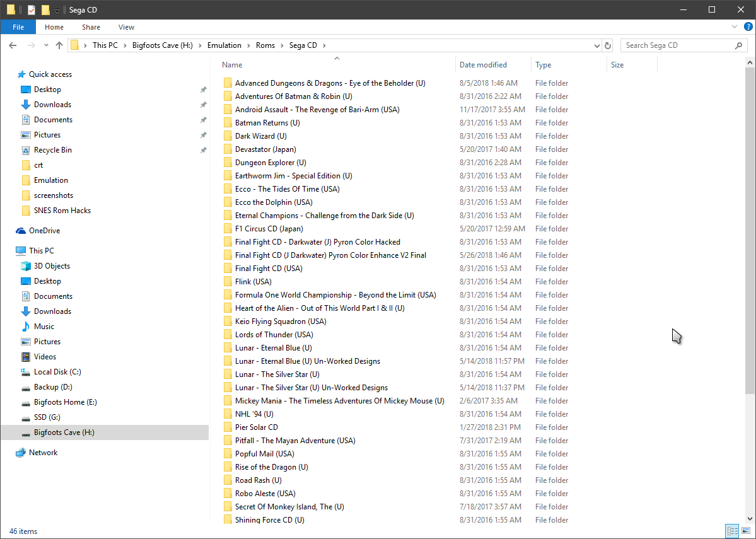The image size is (756, 539).
Task: Open the Quick Access Toolbar customize dropdown
Action: coord(57,10)
